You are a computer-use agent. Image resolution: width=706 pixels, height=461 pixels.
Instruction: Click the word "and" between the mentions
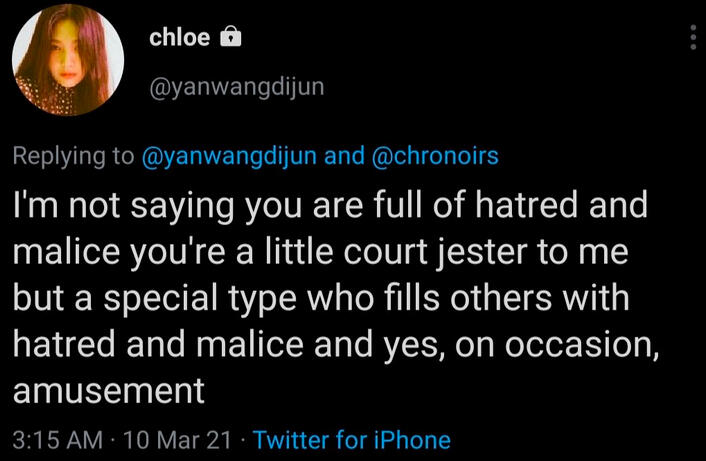click(344, 157)
